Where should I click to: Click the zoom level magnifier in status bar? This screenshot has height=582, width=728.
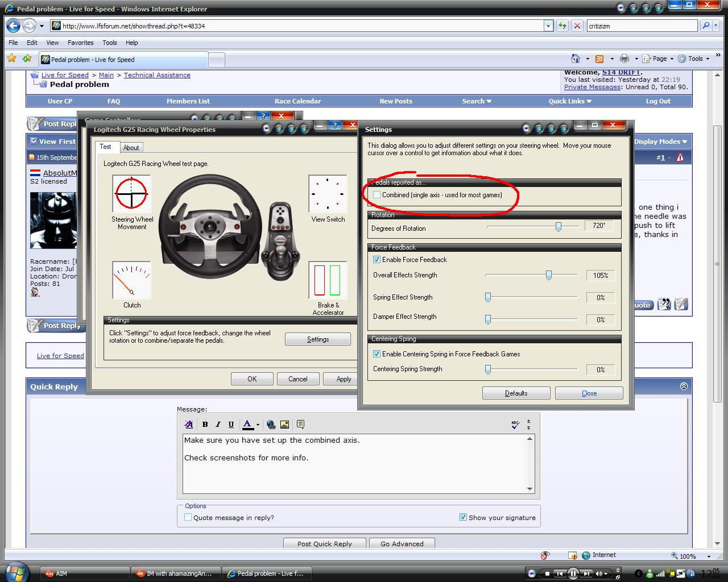[675, 556]
